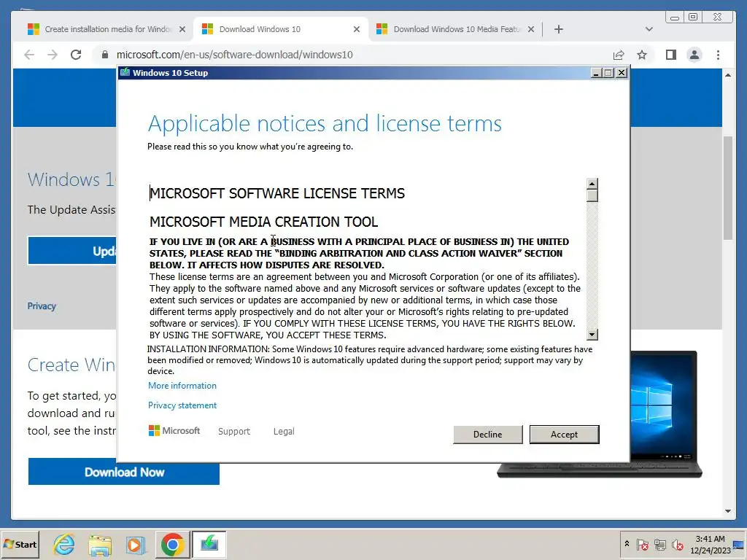This screenshot has height=560, width=747.
Task: Close the Create installation media tab
Action: pyautogui.click(x=182, y=29)
